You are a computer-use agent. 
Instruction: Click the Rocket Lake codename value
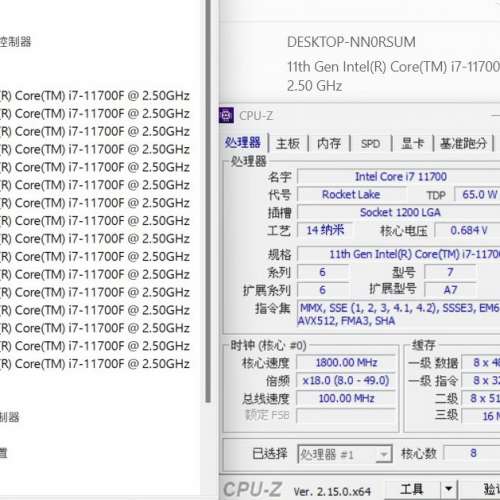click(351, 194)
